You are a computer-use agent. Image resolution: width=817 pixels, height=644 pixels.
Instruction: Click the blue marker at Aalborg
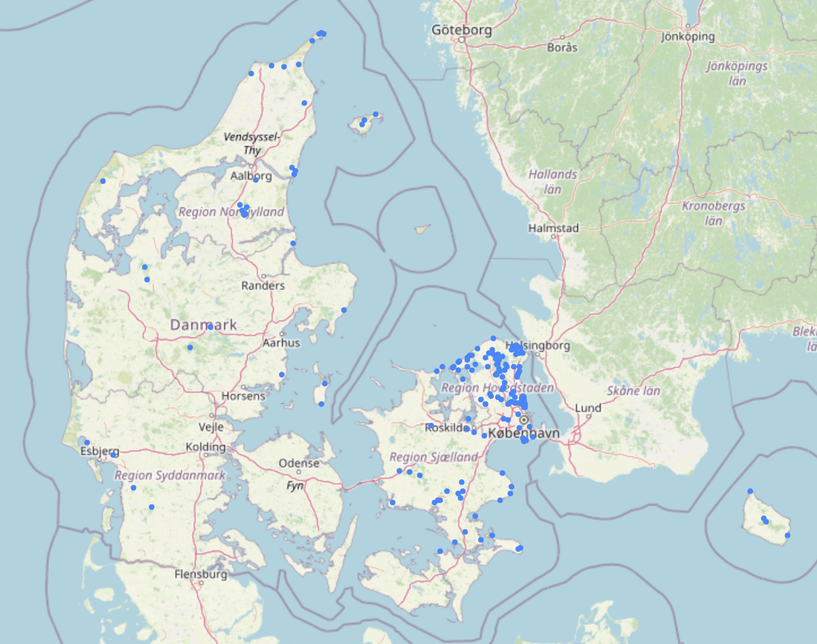pos(255,180)
